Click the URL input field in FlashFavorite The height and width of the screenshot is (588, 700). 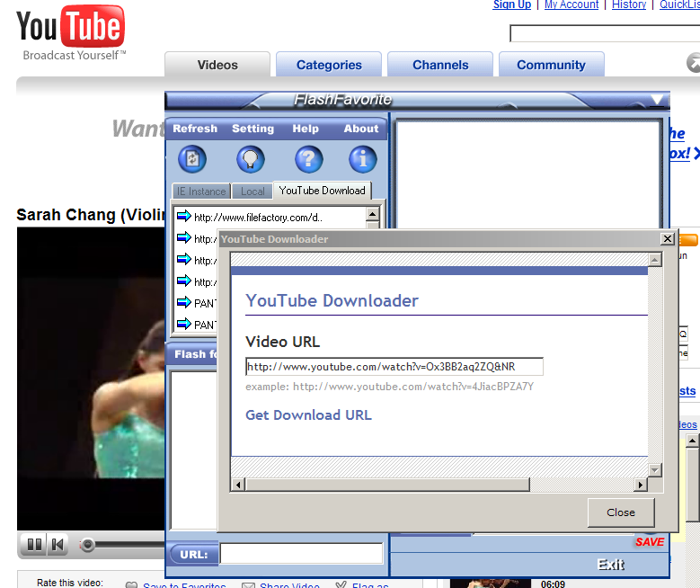pos(302,554)
